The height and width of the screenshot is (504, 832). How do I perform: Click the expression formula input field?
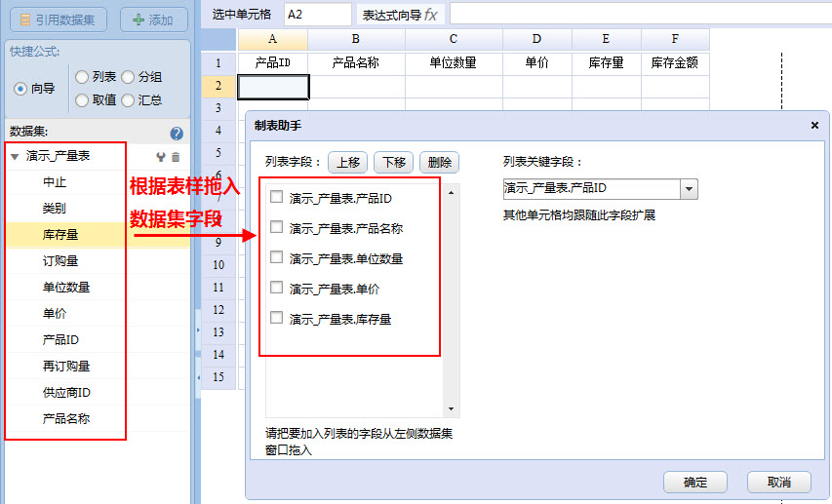tap(641, 15)
